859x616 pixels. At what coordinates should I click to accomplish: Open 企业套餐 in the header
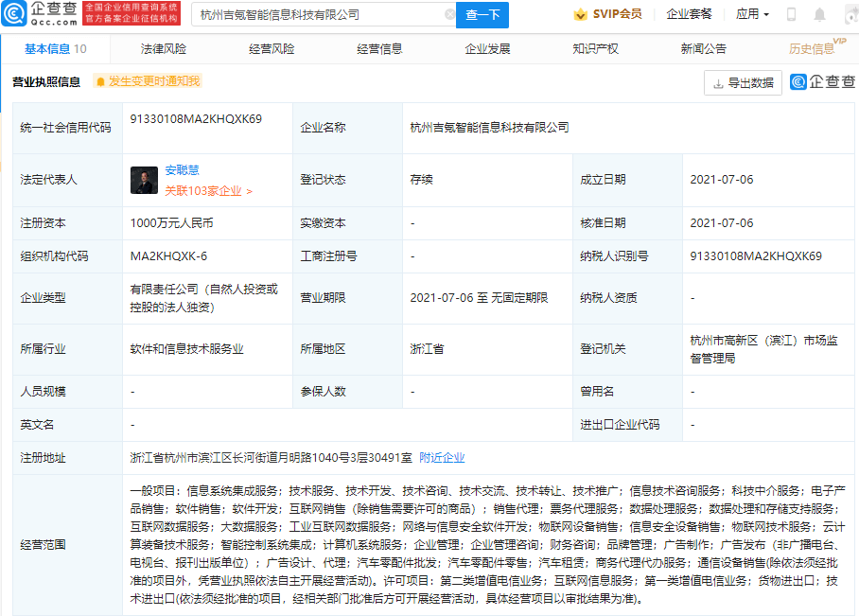[x=689, y=15]
